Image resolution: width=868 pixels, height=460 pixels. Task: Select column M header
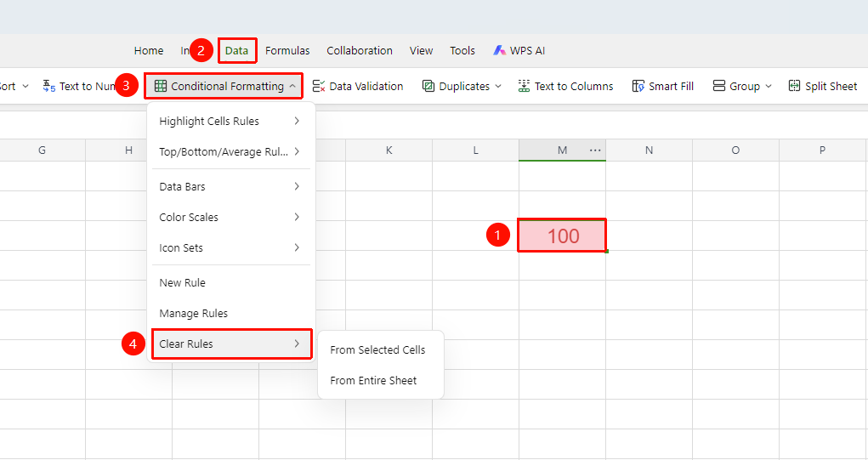(562, 150)
